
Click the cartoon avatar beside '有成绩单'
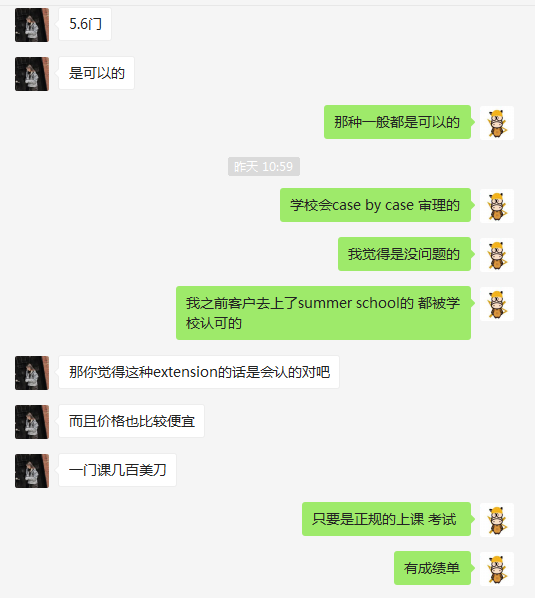pos(497,569)
